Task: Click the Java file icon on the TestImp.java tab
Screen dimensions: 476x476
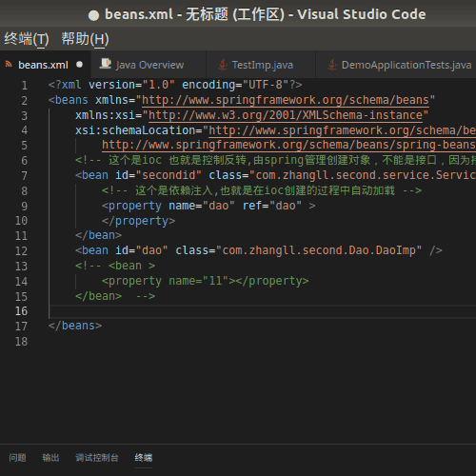Action: pos(223,65)
